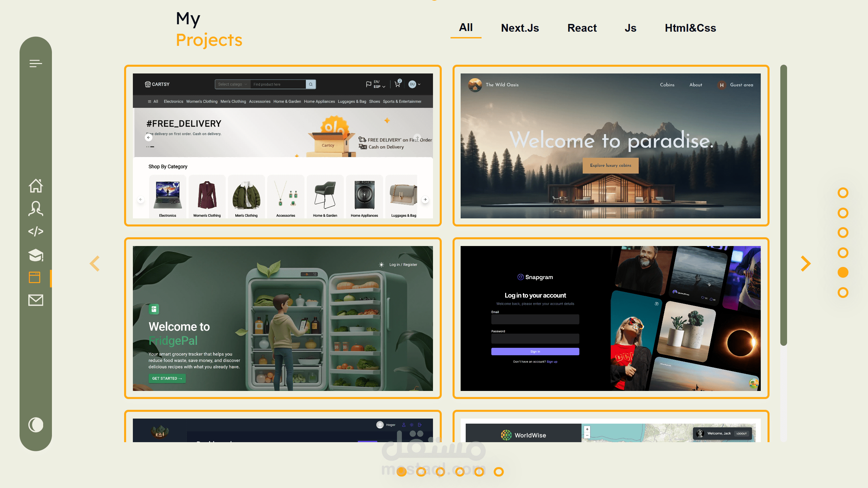This screenshot has width=868, height=488.
Task: Click the Snapgram Sign in button
Action: click(535, 352)
